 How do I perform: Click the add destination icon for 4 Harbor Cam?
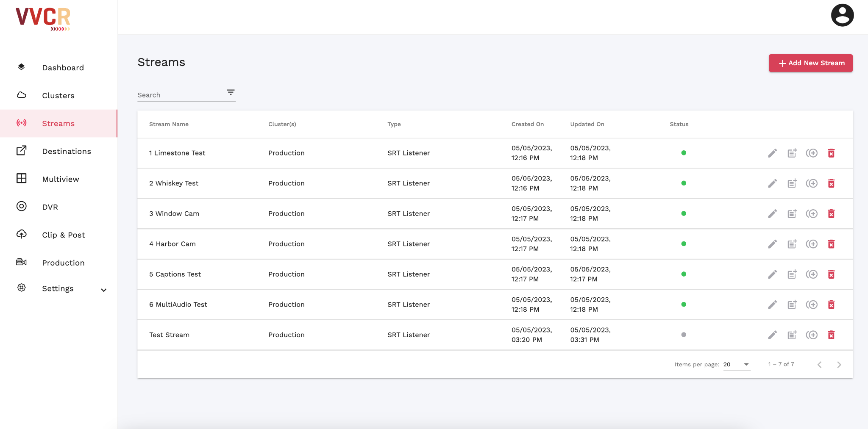point(812,244)
